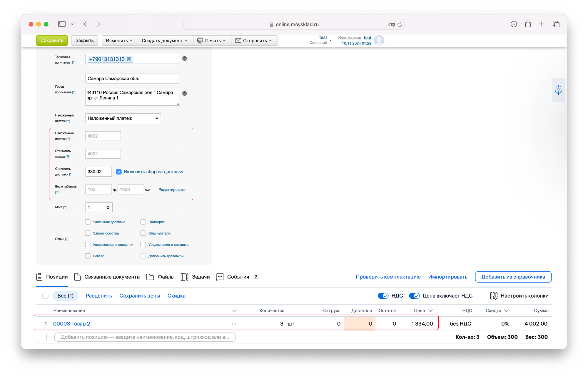Click the three dots on Товар 2 row
Viewport: 588px width, 377px height.
234,324
